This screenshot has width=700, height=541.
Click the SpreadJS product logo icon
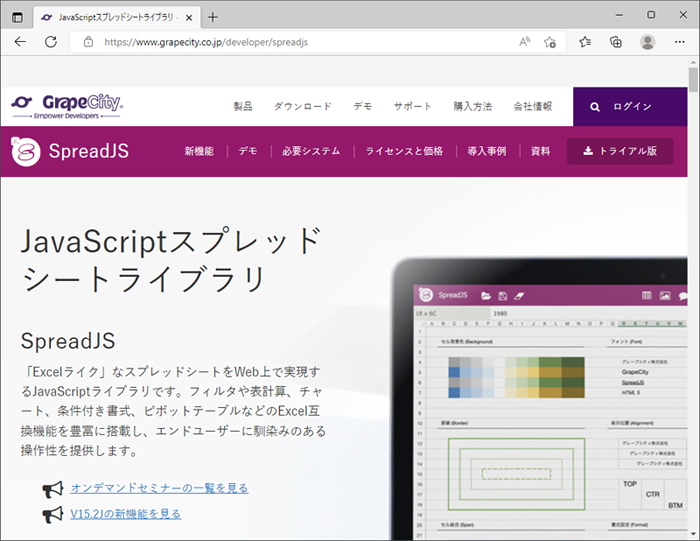(x=25, y=151)
